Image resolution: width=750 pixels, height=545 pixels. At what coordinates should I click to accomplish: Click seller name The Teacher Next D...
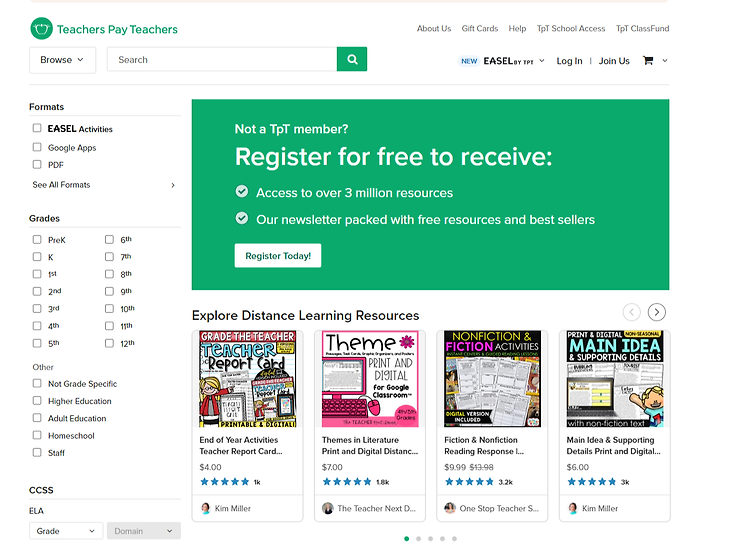pyautogui.click(x=376, y=508)
